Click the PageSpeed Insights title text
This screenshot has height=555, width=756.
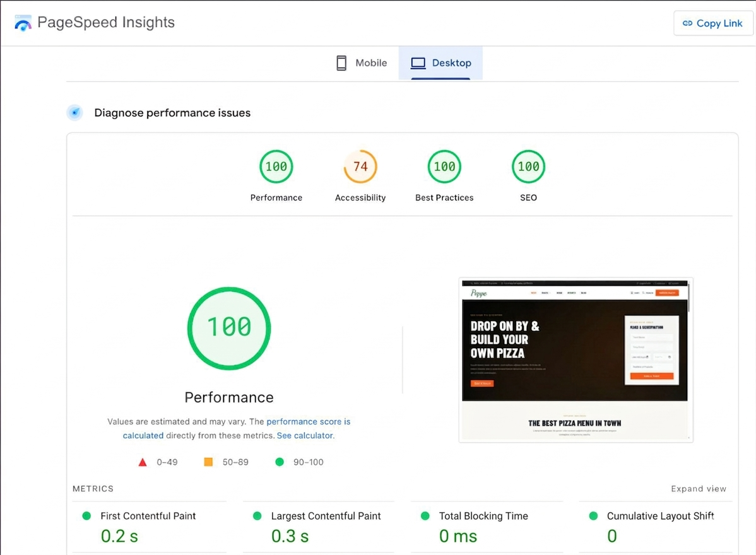pyautogui.click(x=106, y=22)
